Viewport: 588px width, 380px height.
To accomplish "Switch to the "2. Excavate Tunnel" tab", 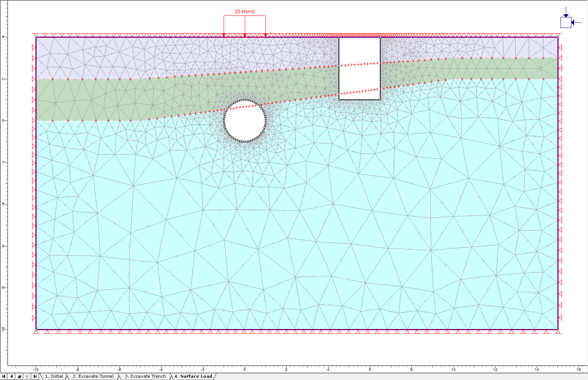I will coord(93,376).
